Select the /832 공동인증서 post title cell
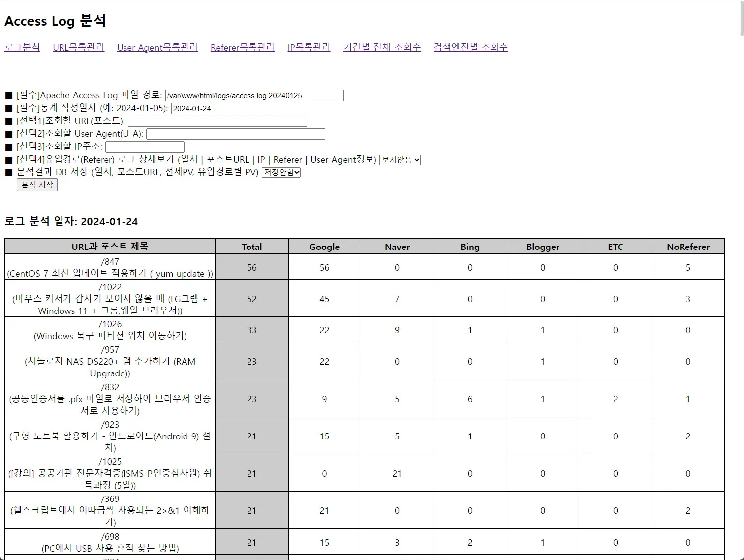This screenshot has height=560, width=744. [x=110, y=399]
